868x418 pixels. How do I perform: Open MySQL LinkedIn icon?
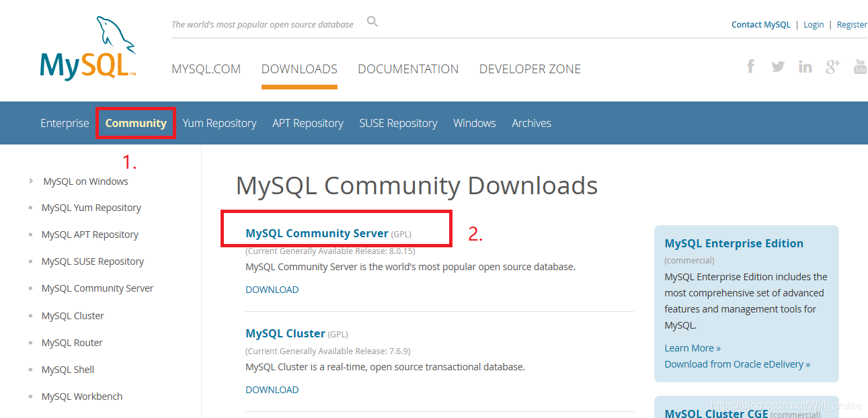[805, 67]
